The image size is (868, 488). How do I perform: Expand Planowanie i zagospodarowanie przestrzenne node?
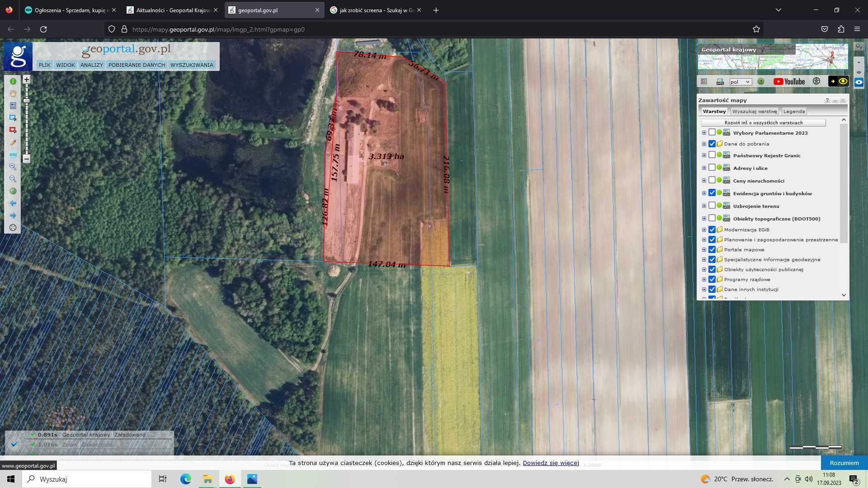pyautogui.click(x=704, y=240)
